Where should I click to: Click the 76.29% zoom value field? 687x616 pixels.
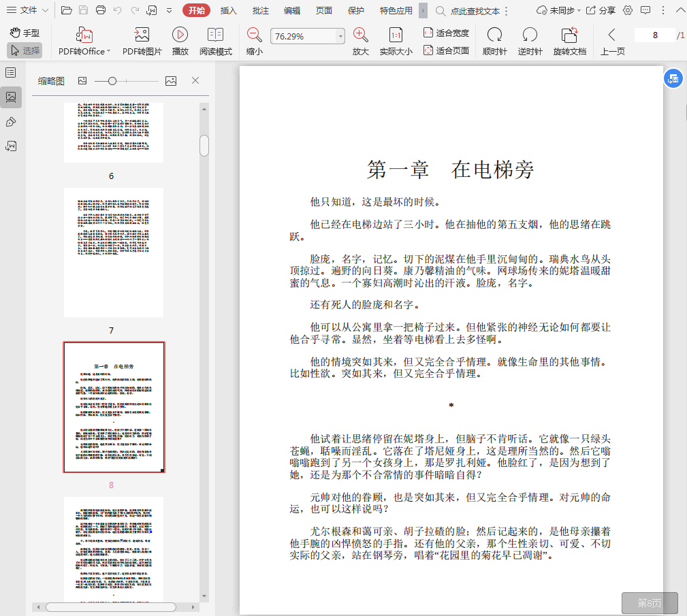tap(304, 36)
